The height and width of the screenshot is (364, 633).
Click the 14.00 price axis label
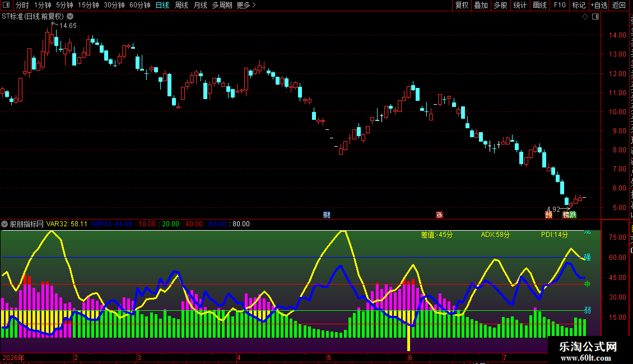[617, 35]
